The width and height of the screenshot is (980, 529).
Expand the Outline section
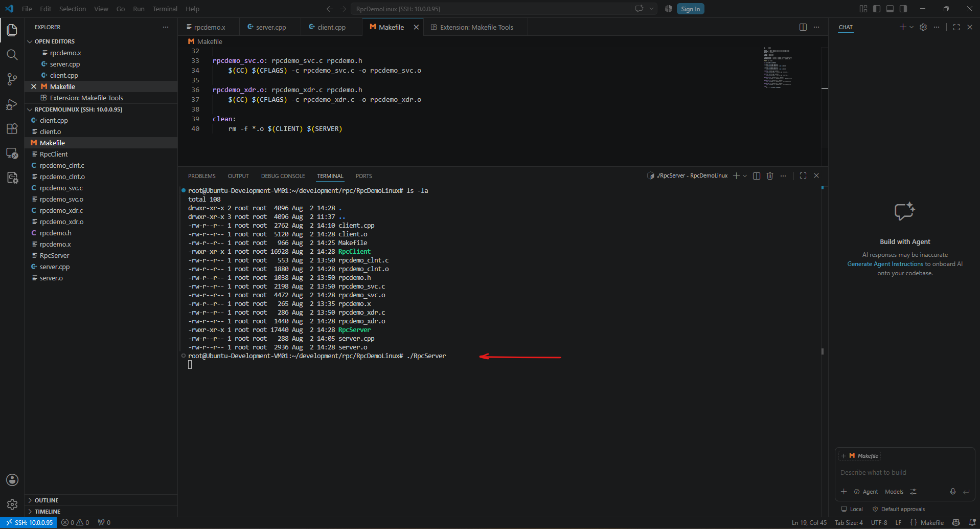(47, 500)
